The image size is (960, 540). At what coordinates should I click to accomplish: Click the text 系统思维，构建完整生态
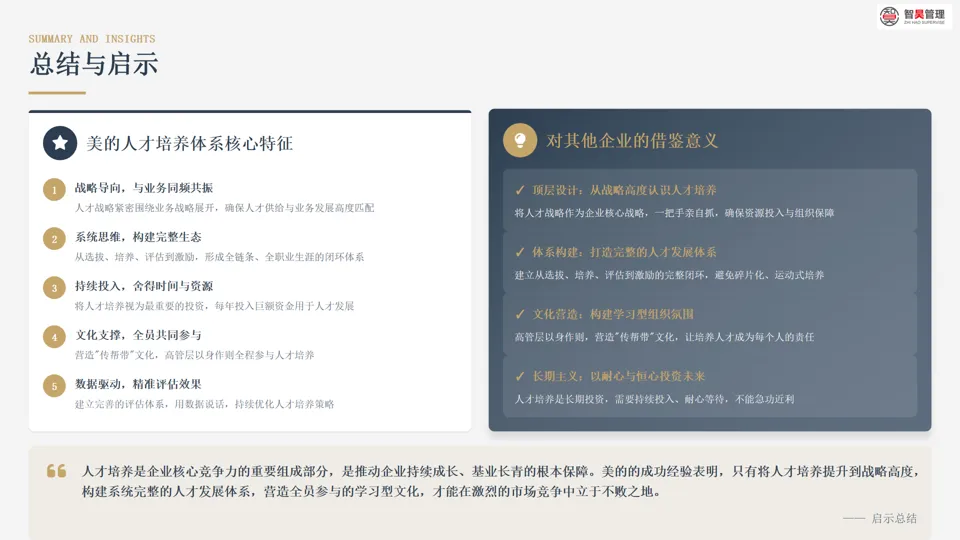[138, 237]
